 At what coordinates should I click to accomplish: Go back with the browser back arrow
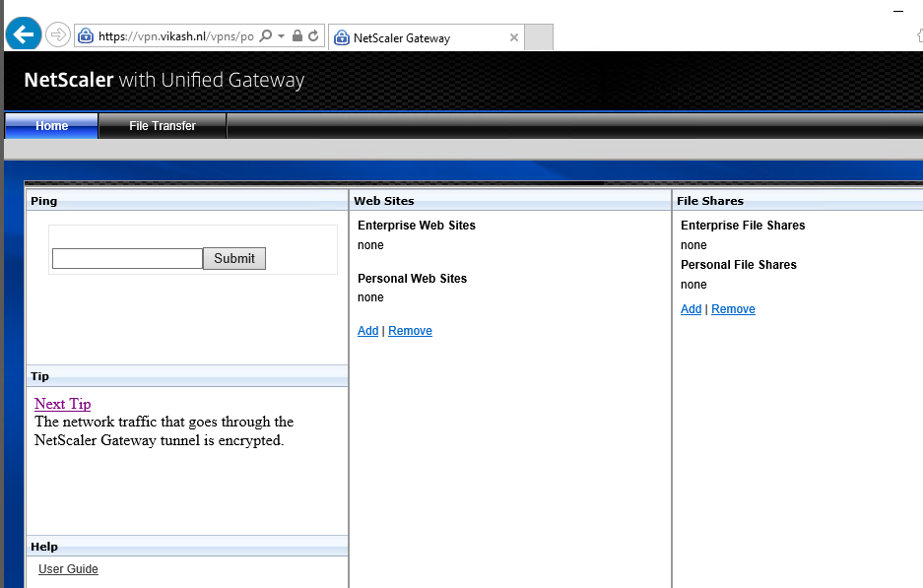24,34
